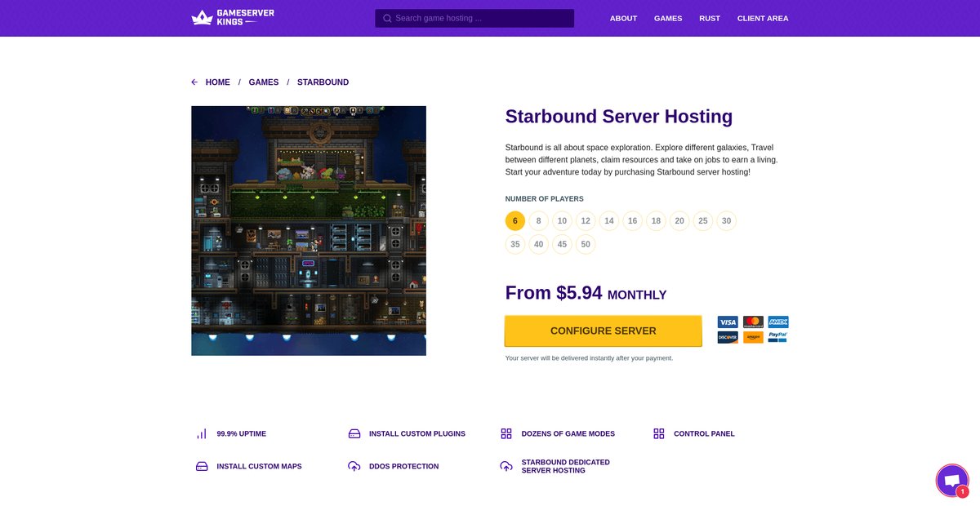Click the instant delivery note text
Viewport: 980px width, 506px height.
(x=590, y=358)
